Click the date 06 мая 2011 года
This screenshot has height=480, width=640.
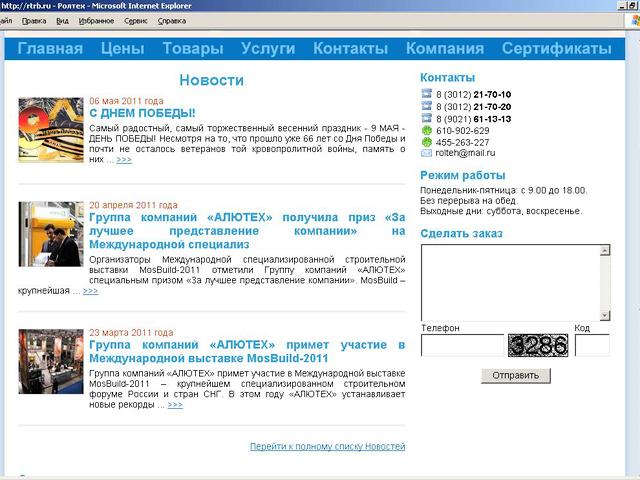[x=127, y=101]
